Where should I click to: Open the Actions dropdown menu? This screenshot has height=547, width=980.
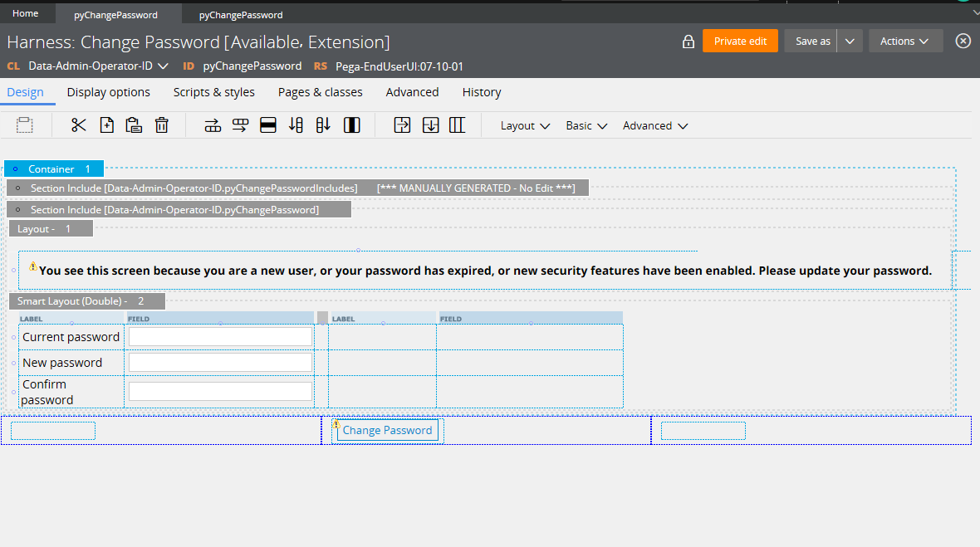[x=905, y=42]
